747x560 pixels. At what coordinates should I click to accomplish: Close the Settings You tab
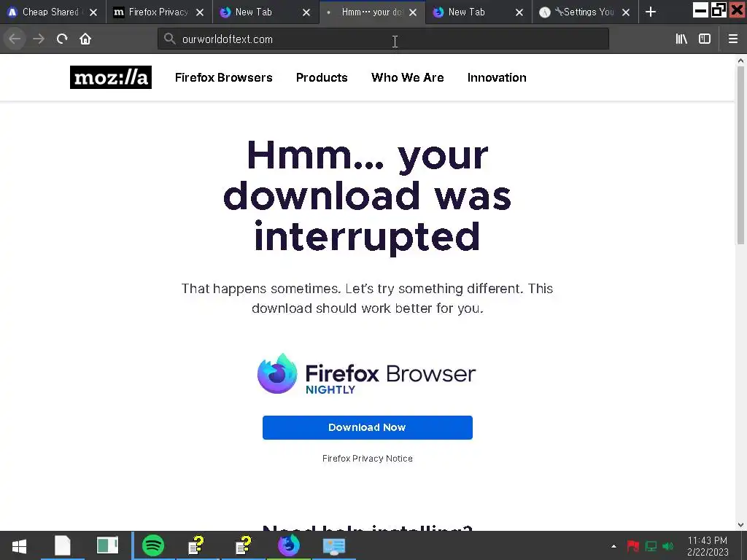coord(626,12)
